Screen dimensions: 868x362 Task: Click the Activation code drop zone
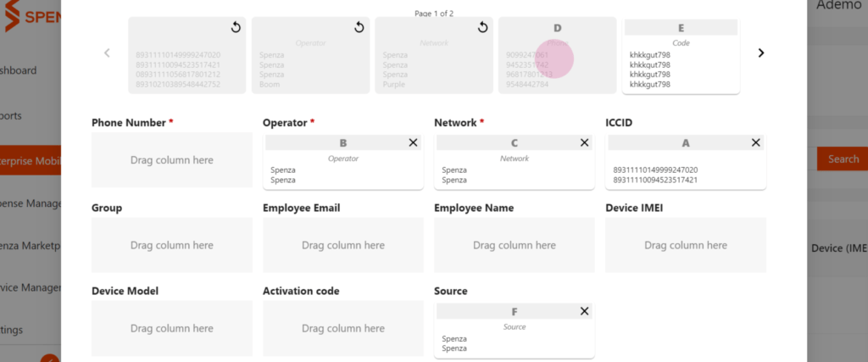tap(343, 328)
